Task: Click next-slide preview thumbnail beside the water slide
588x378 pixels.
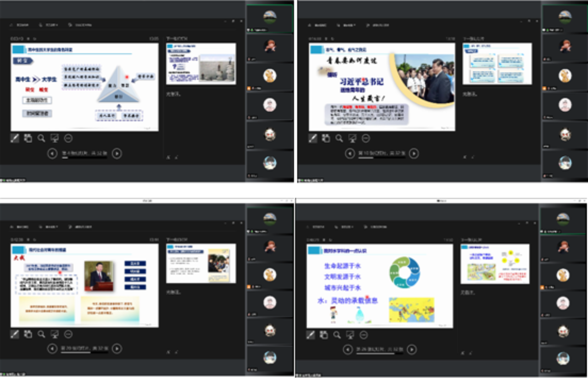Action: (x=495, y=264)
